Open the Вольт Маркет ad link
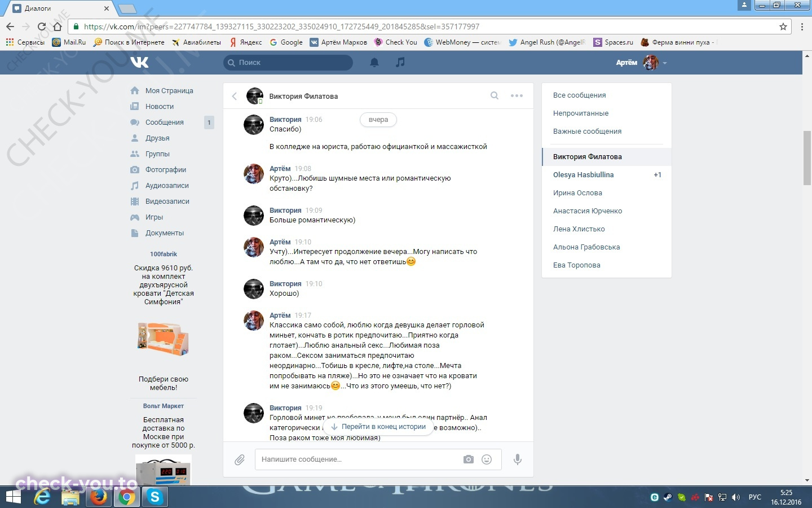The image size is (812, 508). (x=164, y=406)
